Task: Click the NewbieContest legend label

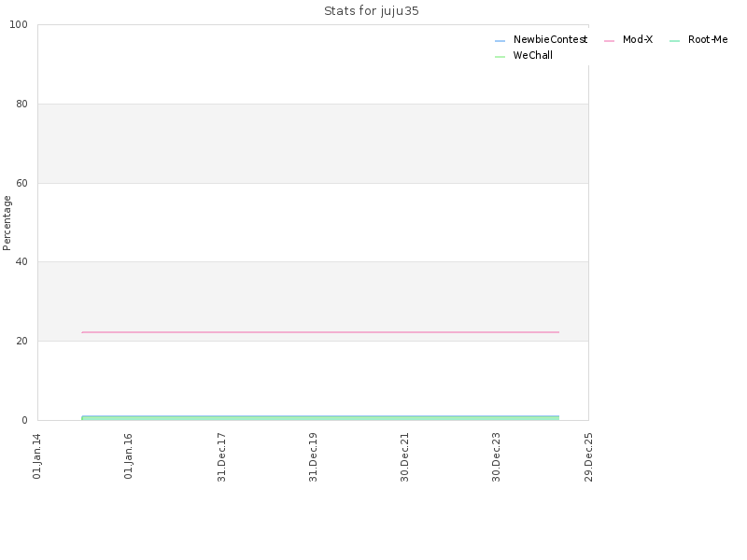Action: [x=550, y=39]
